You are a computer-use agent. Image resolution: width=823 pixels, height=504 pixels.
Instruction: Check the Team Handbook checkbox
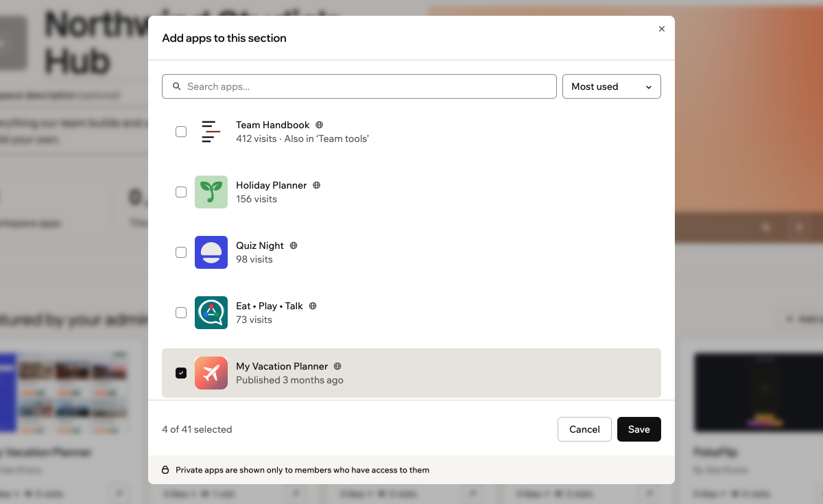tap(181, 132)
